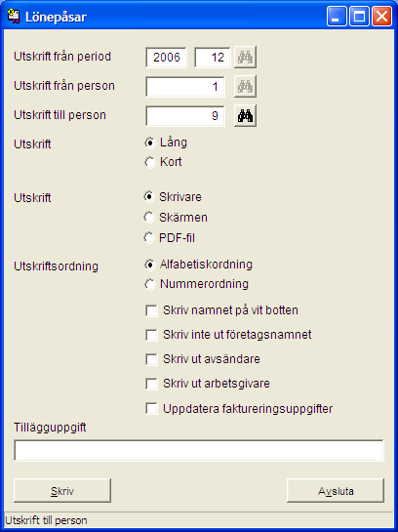This screenshot has height=532, width=398.
Task: Click the binoculars search icon for period
Action: point(245,57)
